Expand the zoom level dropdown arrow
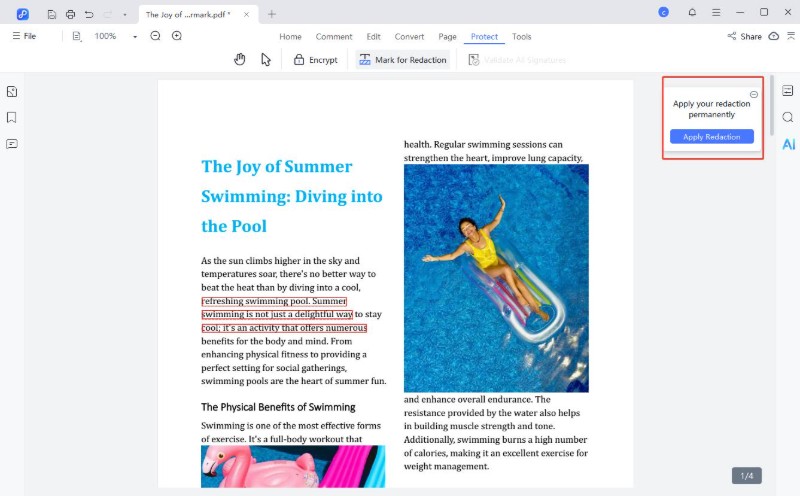This screenshot has width=800, height=496. point(135,37)
